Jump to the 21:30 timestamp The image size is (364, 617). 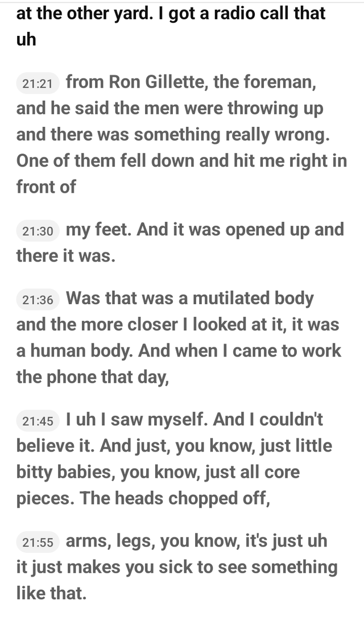coord(38,231)
